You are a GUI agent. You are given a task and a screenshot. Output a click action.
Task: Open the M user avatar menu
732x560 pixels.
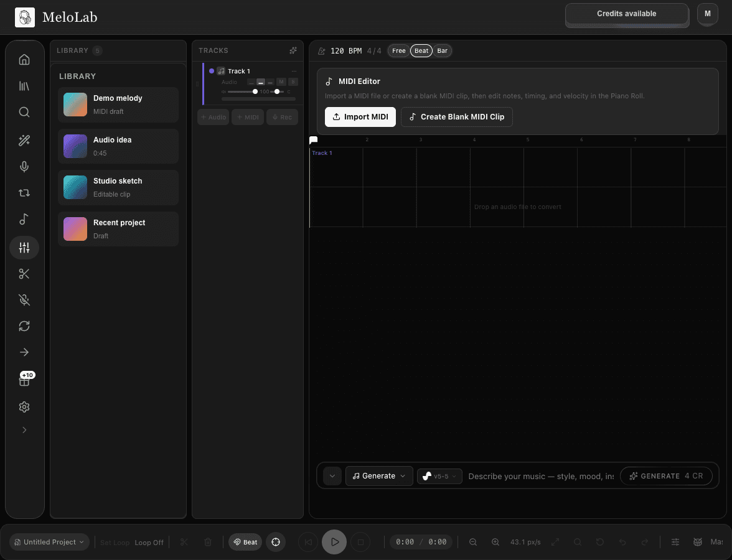click(707, 14)
